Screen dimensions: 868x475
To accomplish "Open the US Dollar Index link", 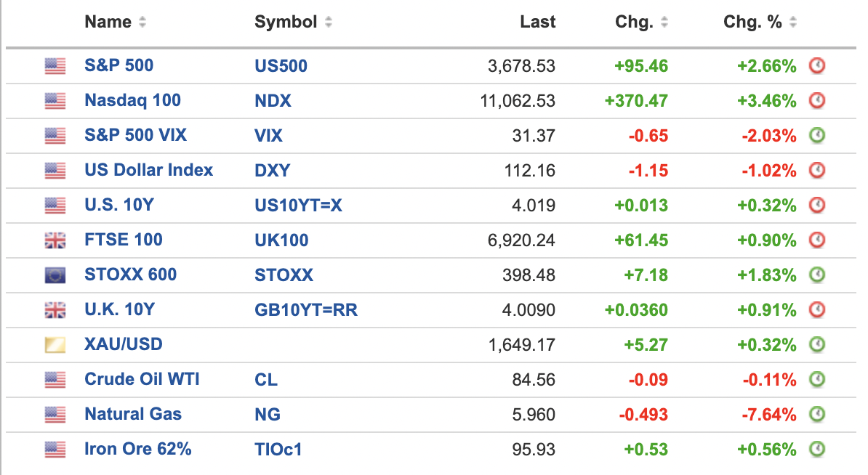I will (148, 170).
